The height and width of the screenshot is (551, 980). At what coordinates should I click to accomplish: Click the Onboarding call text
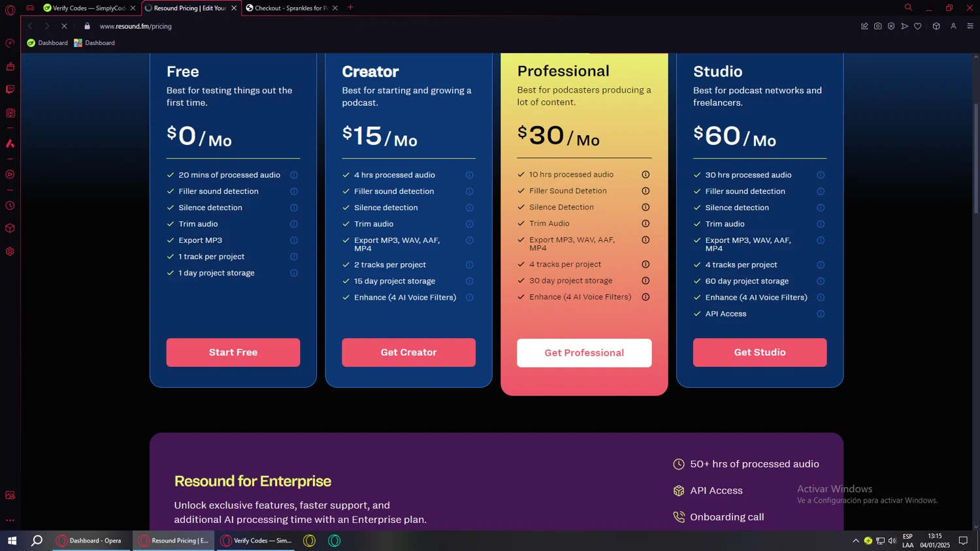(727, 517)
